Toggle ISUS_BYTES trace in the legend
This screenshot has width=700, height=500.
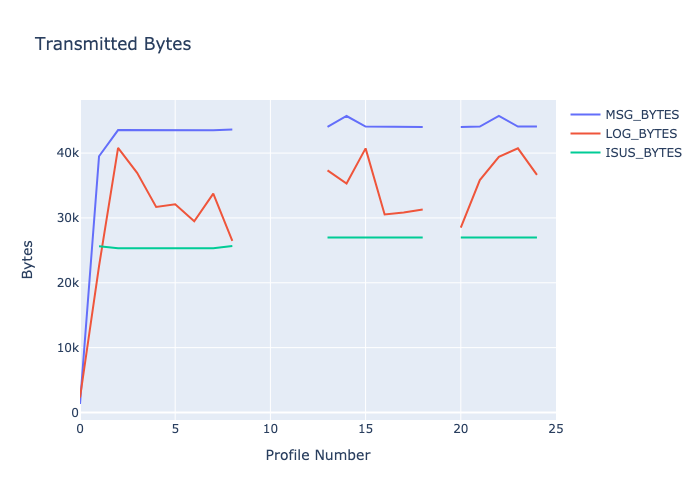[643, 153]
